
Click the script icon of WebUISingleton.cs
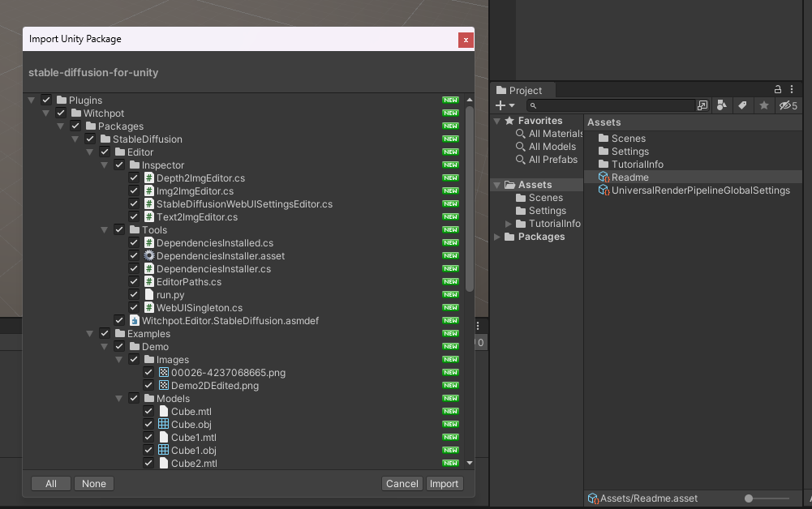point(149,308)
